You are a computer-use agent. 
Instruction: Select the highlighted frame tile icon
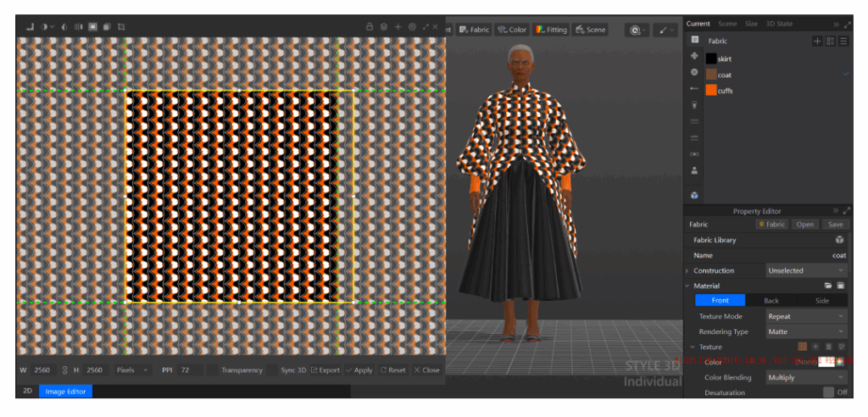point(93,26)
